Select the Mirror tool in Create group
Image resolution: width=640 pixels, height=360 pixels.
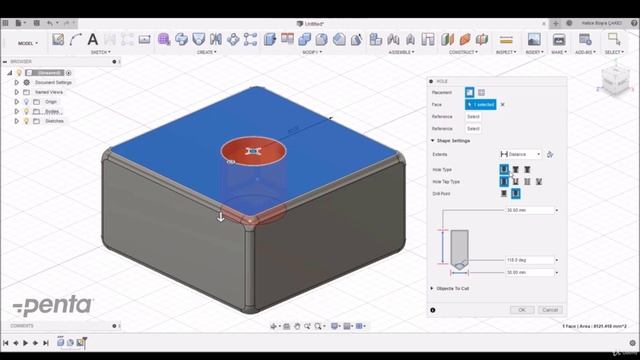pyautogui.click(x=216, y=40)
